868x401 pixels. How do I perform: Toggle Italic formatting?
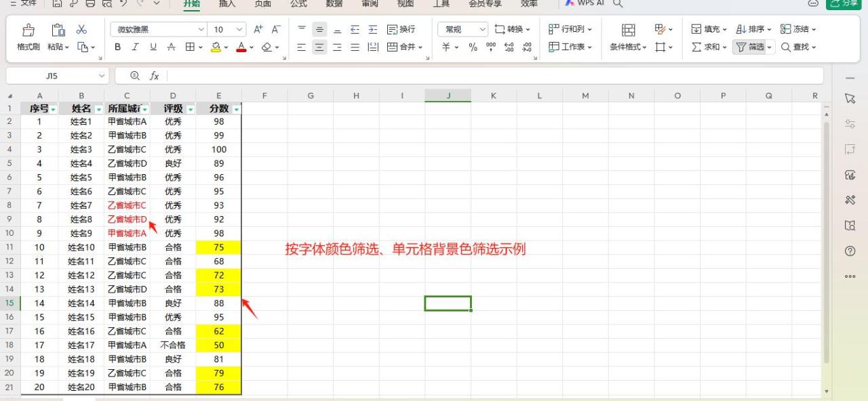pos(135,47)
